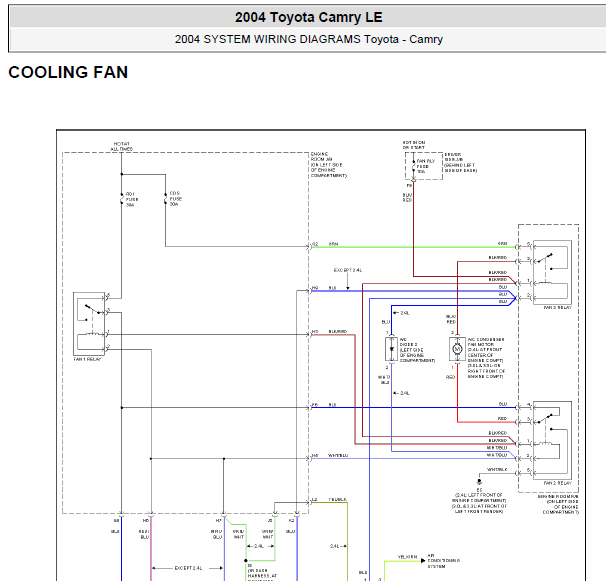Click the "EXCEPT 2.4L" note above the H9 wire
This screenshot has height=581, width=606.
[x=348, y=270]
